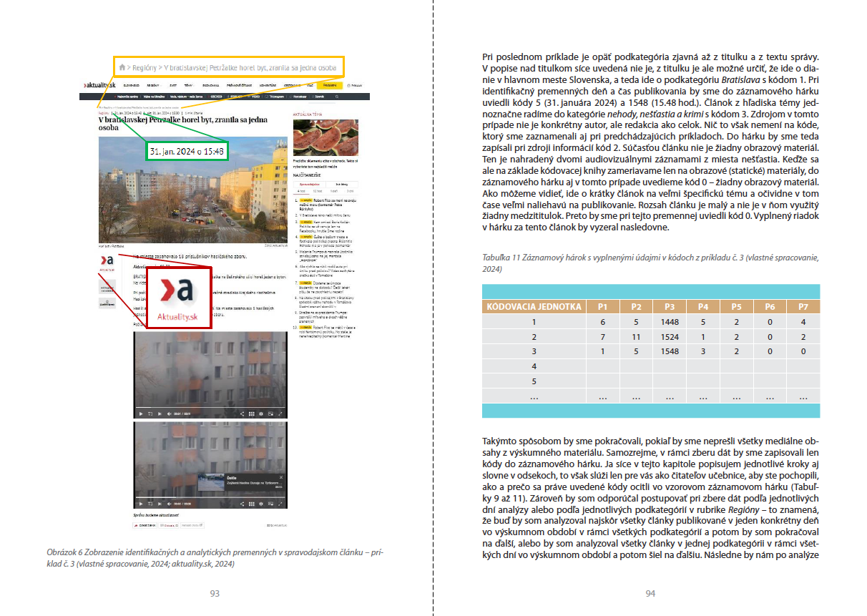Viewport: 867px width, 616px height.
Task: Play the top fire video
Action: pyautogui.click(x=141, y=414)
